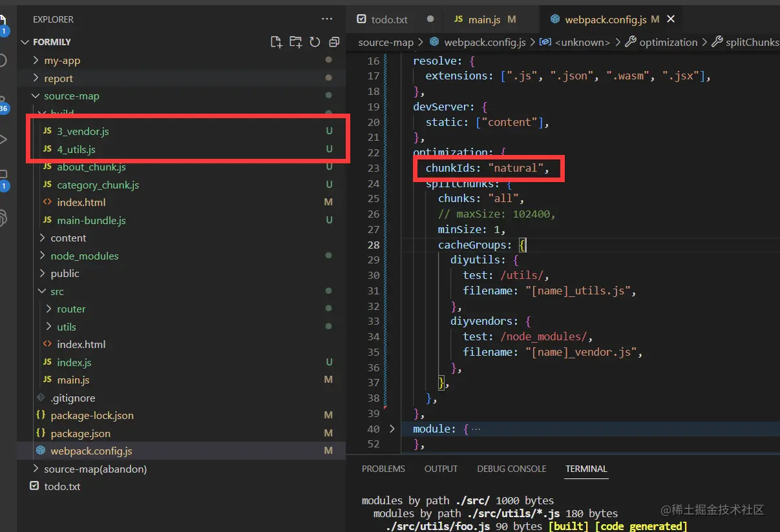Screen dimensions: 780x532
Task: Click the JS icon beside main-bundle.js
Action: [47, 220]
